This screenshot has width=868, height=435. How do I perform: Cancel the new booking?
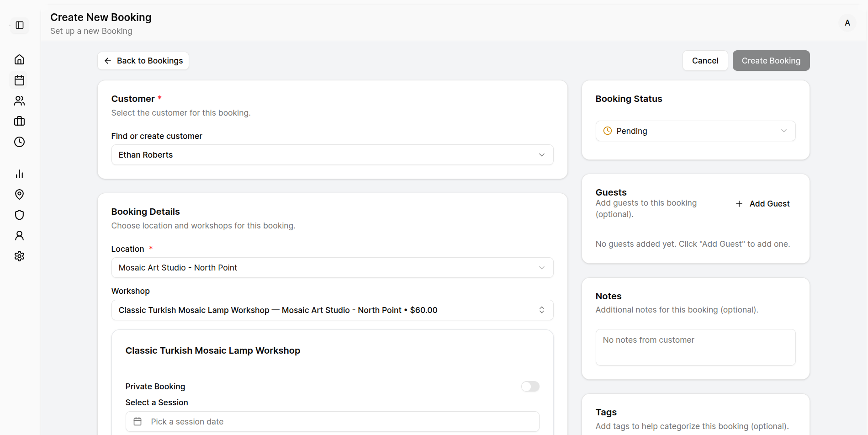pyautogui.click(x=705, y=60)
